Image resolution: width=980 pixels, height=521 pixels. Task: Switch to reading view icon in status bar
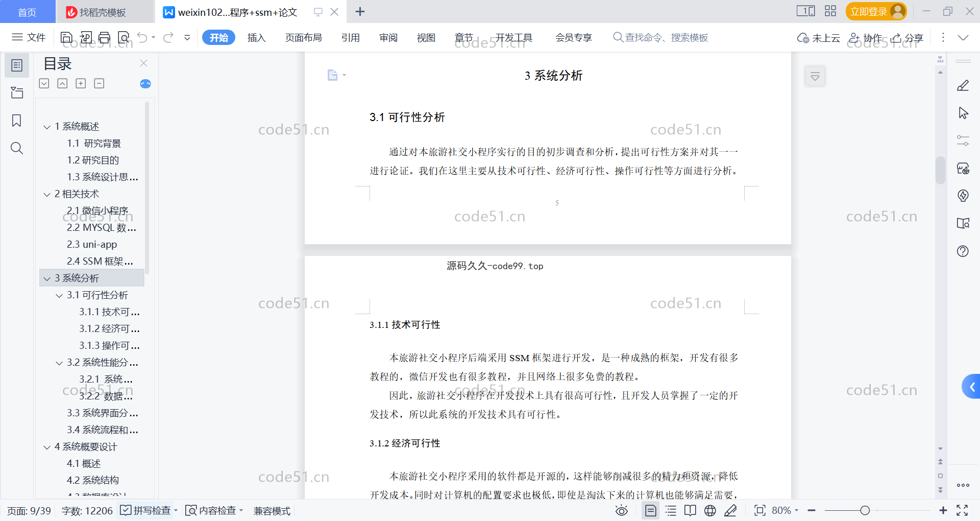690,510
